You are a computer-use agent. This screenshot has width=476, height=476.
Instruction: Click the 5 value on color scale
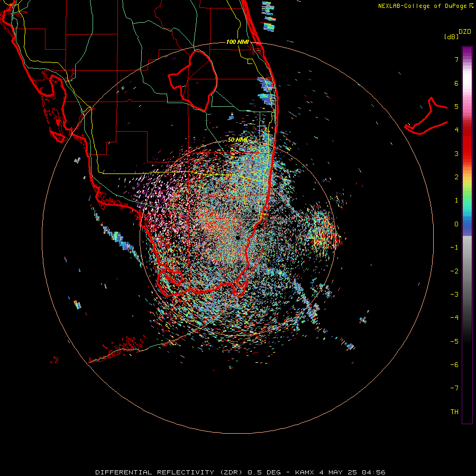pyautogui.click(x=456, y=106)
